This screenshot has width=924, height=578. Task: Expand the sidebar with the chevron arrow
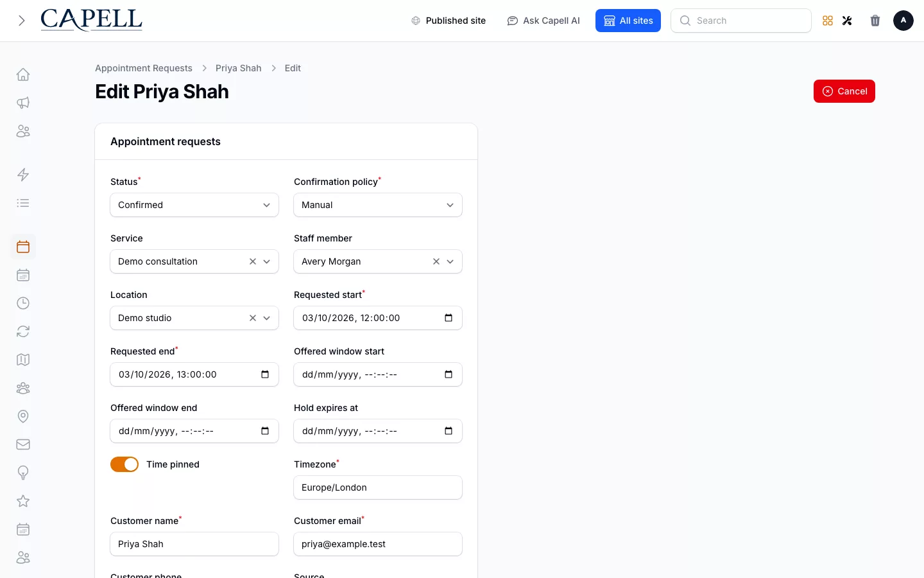[x=22, y=21]
